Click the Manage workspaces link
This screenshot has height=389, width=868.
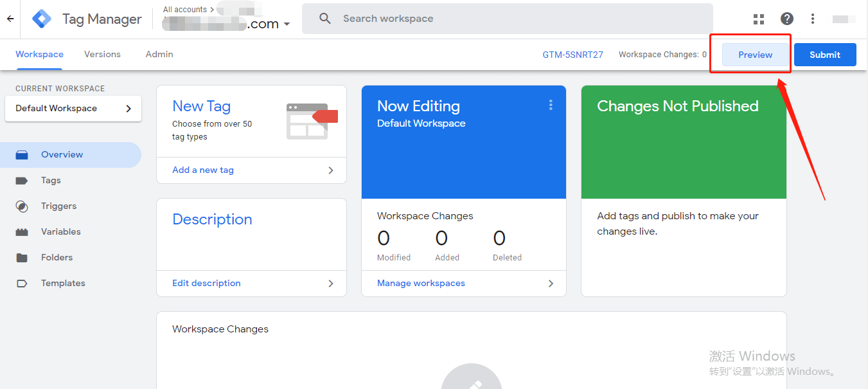coord(421,284)
